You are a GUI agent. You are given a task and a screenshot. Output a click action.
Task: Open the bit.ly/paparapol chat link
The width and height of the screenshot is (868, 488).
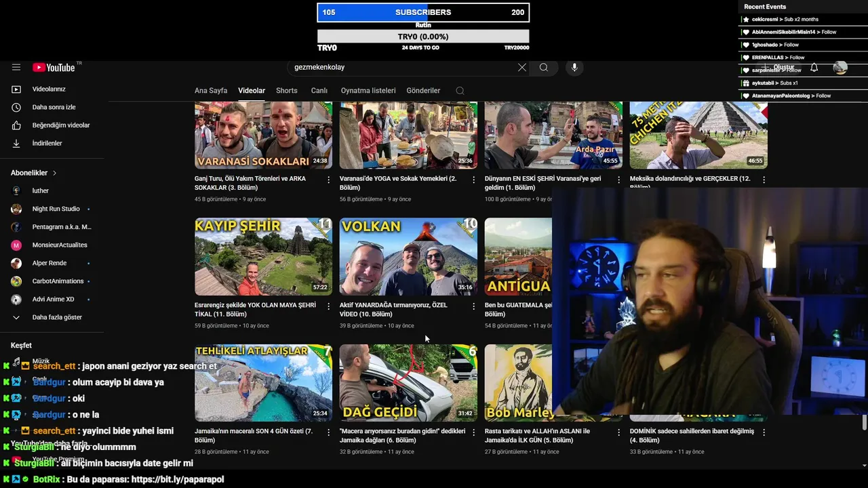click(x=178, y=479)
